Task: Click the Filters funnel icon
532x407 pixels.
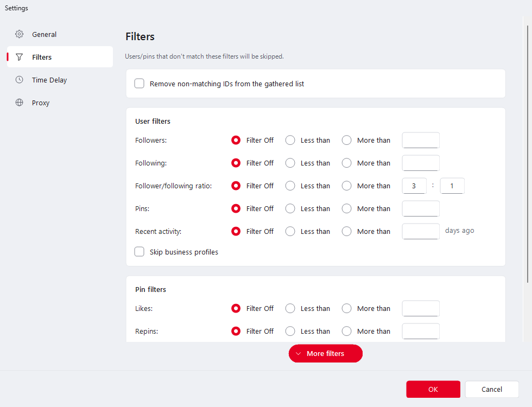Action: tap(20, 57)
